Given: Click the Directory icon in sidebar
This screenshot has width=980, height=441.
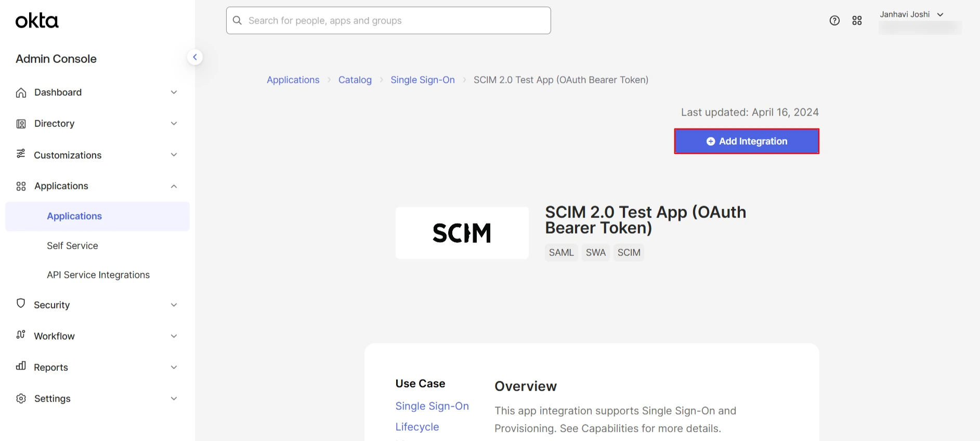Looking at the screenshot, I should 21,124.
